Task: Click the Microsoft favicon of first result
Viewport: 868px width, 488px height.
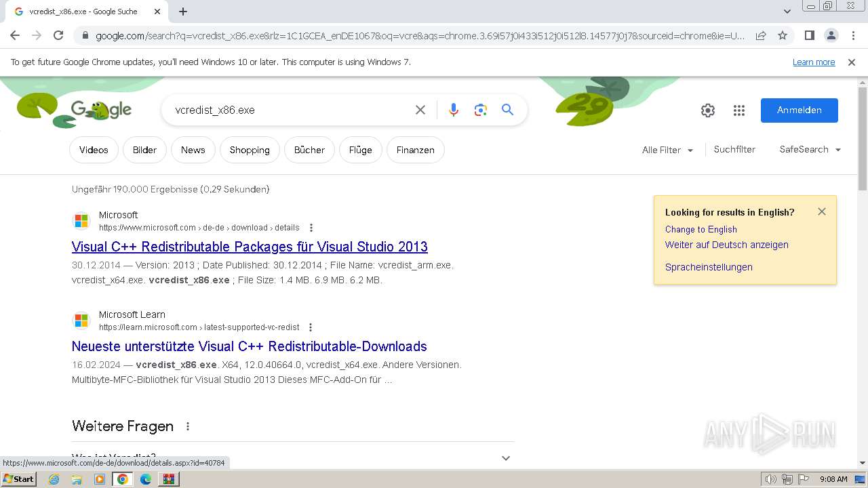Action: coord(81,221)
